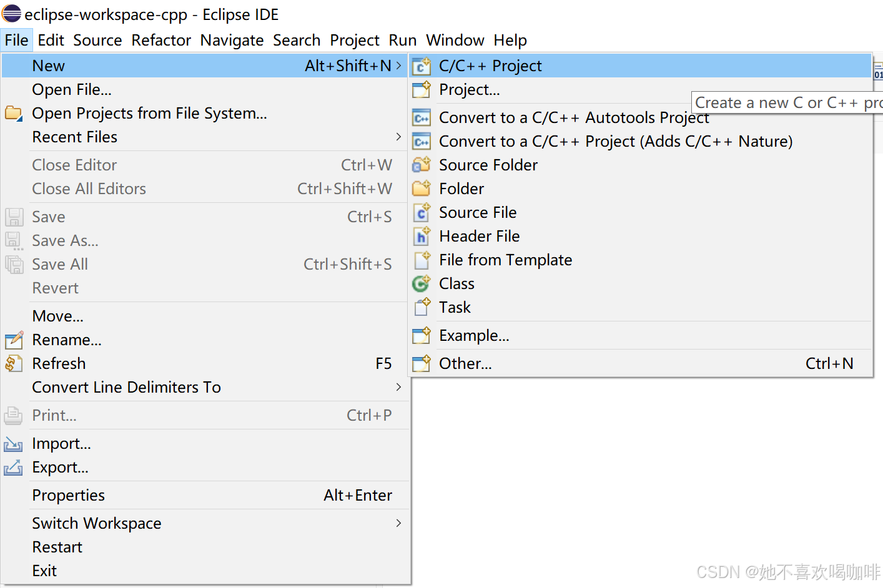Click the Alt+Enter shortcut text

[x=358, y=495]
